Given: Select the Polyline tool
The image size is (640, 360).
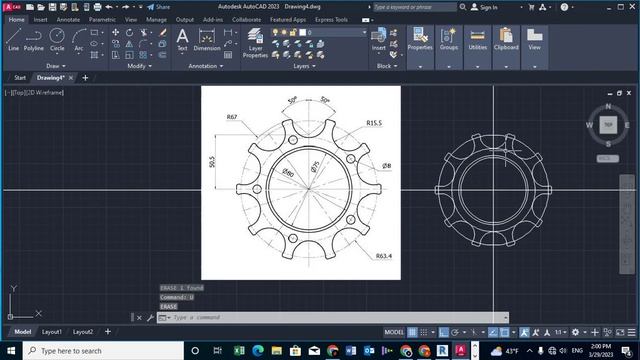Looking at the screenshot, I should (33, 40).
